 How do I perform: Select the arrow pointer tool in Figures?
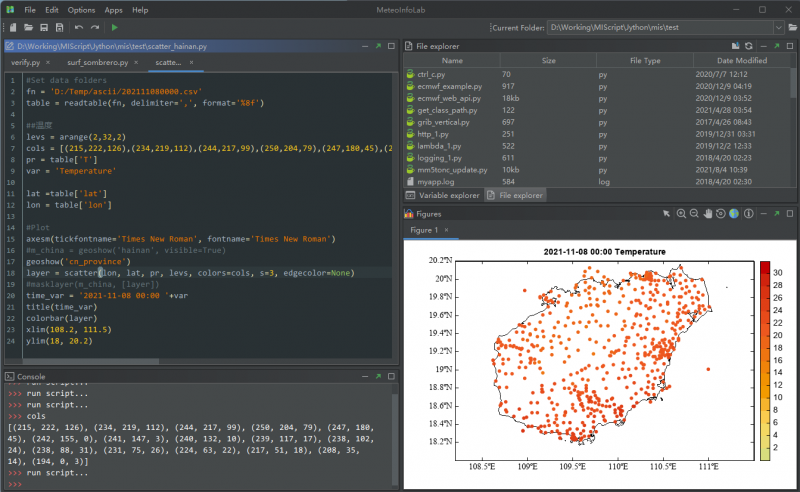tap(666, 214)
